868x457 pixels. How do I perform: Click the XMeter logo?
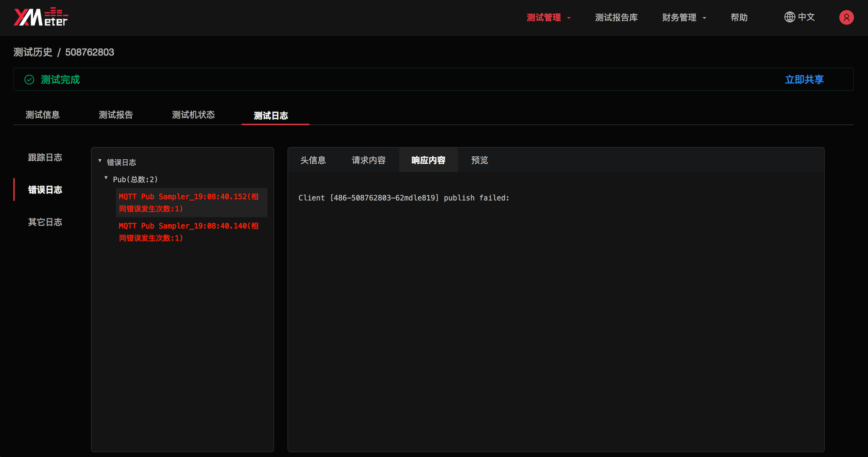40,16
